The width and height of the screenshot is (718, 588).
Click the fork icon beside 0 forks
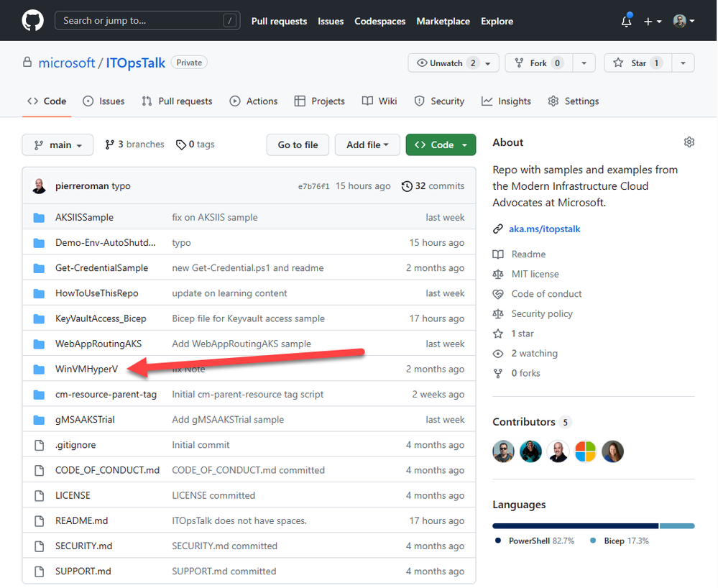(x=498, y=374)
